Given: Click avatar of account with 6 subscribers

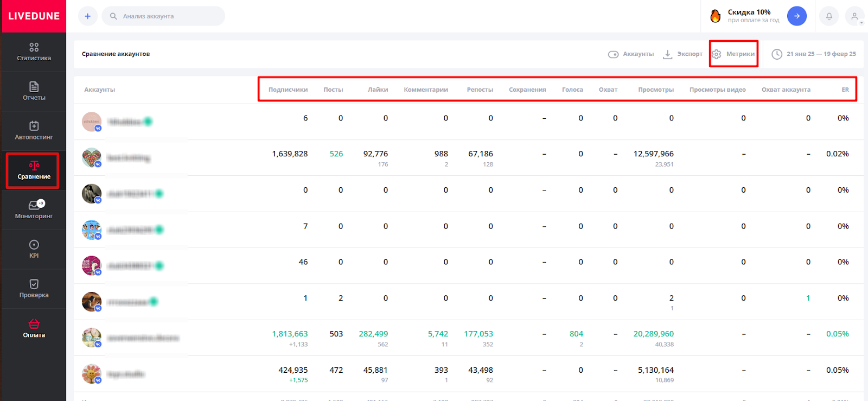Looking at the screenshot, I should pyautogui.click(x=92, y=122).
